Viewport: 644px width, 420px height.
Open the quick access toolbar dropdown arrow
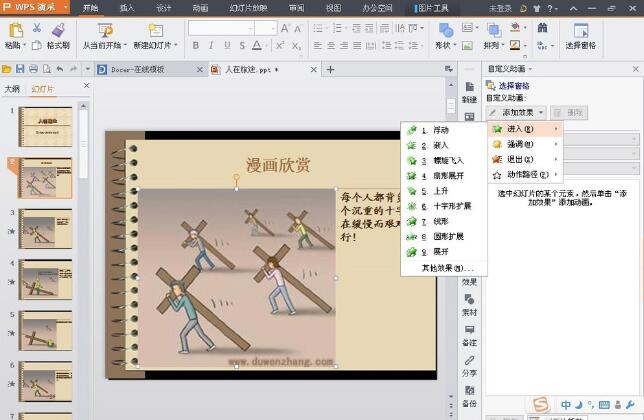pyautogui.click(x=87, y=69)
